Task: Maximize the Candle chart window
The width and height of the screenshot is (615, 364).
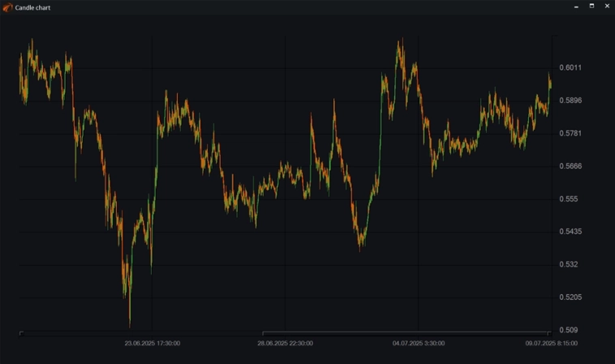Action: [591, 6]
